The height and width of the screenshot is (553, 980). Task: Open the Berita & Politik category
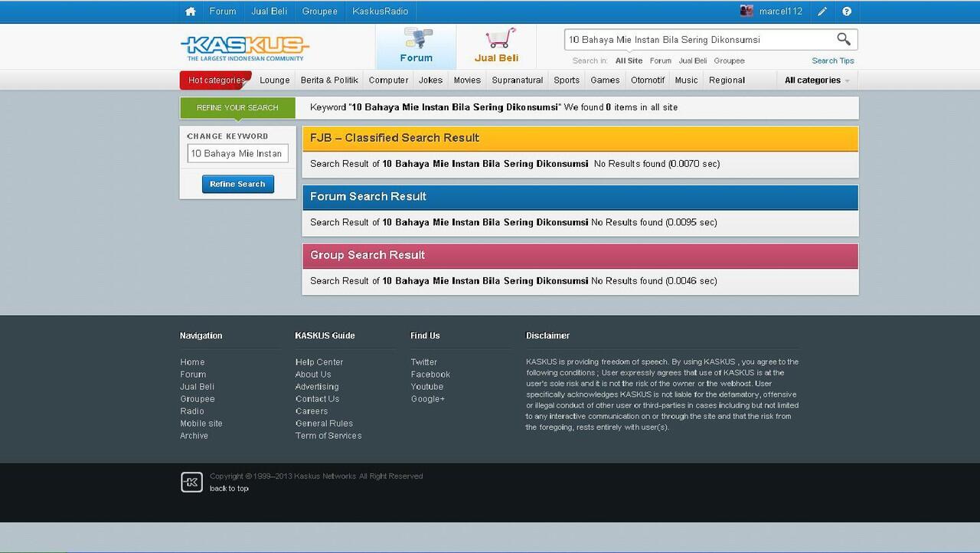tap(329, 80)
